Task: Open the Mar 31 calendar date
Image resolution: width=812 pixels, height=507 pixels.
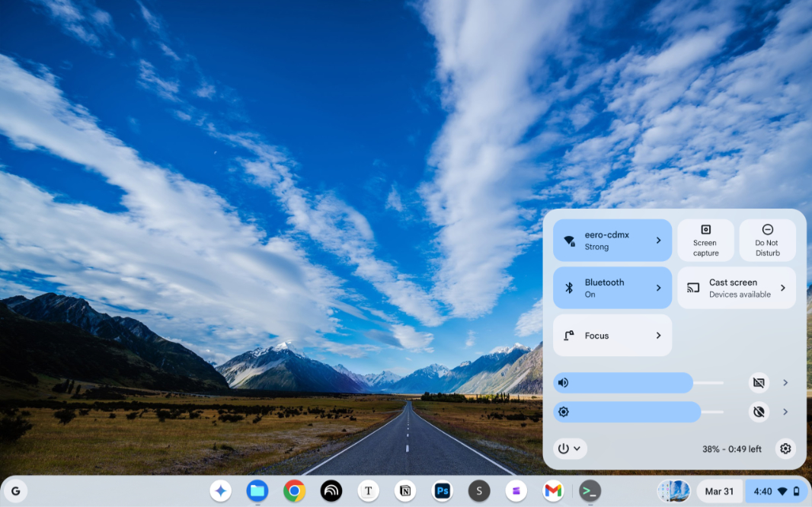Action: 719,491
